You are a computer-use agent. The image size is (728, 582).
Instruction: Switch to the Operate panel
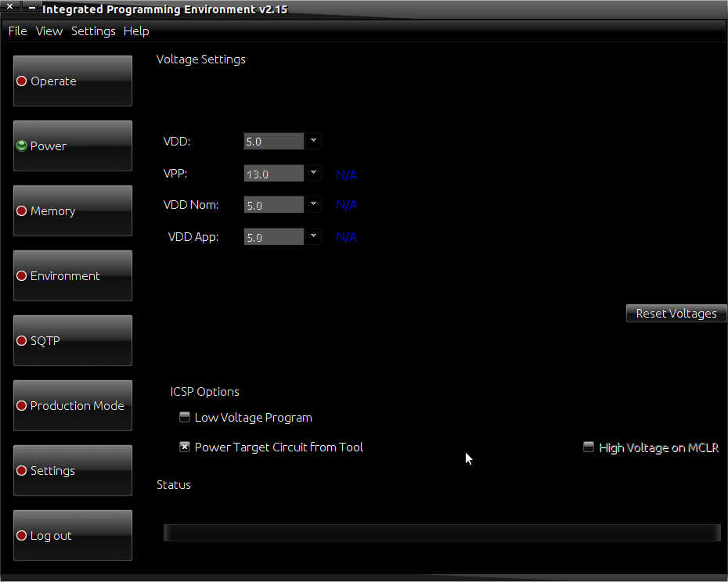73,81
